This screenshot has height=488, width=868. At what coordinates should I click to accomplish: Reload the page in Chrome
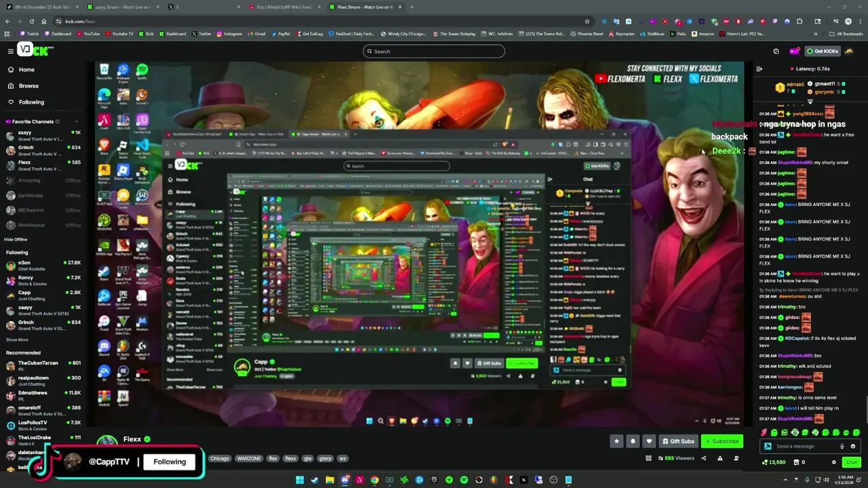pyautogui.click(x=31, y=21)
